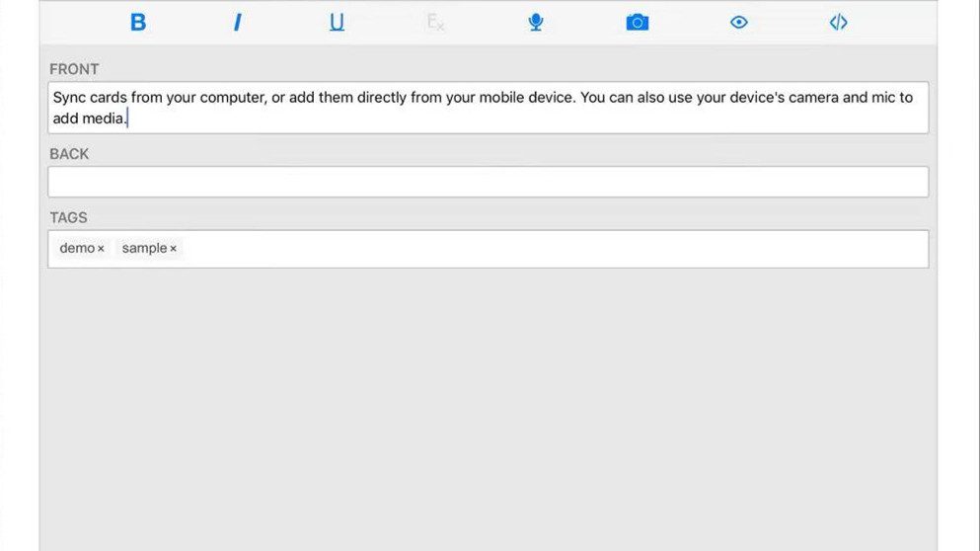Screen dimensions: 980x551
Task: Toggle underline formatting
Action: tap(337, 23)
